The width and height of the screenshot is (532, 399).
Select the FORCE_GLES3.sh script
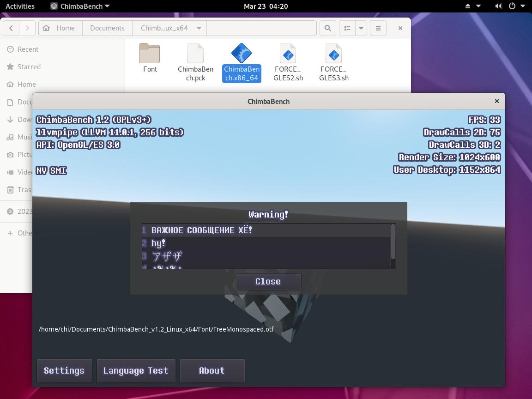click(334, 62)
